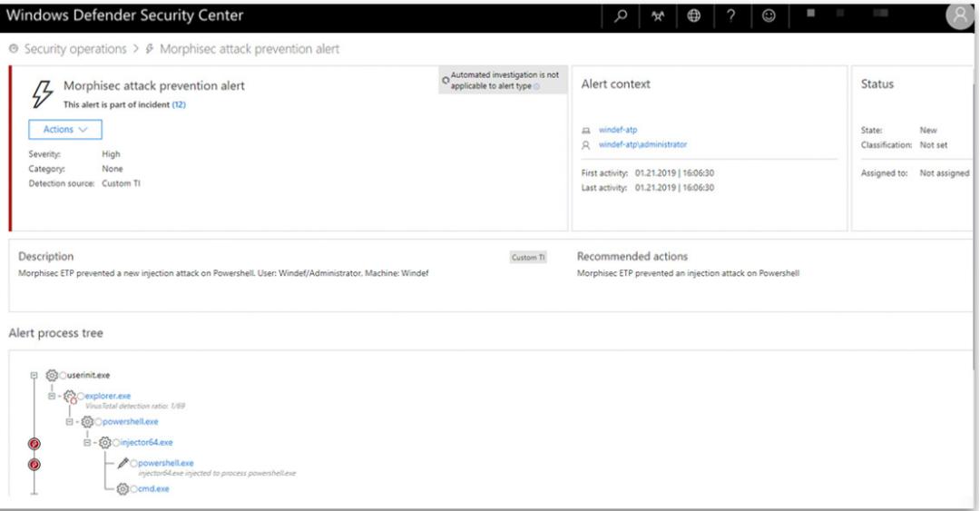Click the Alert process tree heading
980x511 pixels.
(55, 333)
